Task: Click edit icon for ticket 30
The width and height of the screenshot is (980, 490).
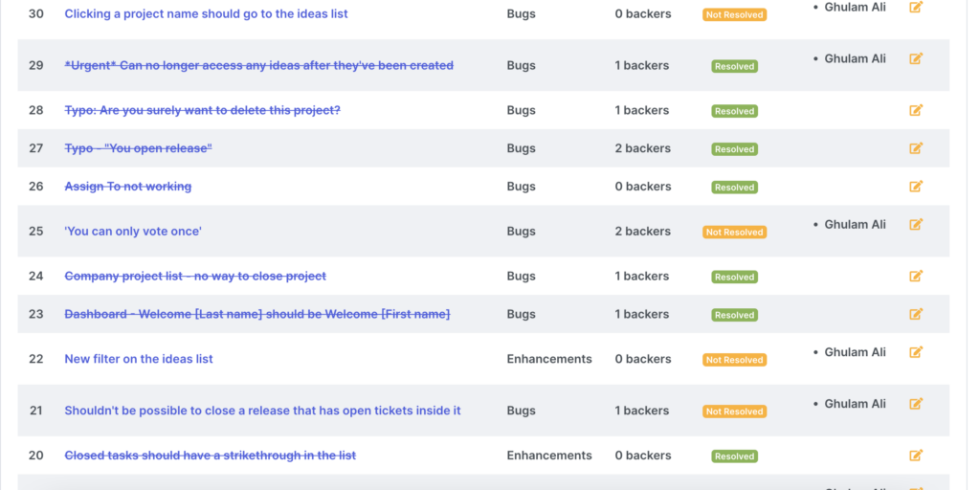Action: (916, 8)
